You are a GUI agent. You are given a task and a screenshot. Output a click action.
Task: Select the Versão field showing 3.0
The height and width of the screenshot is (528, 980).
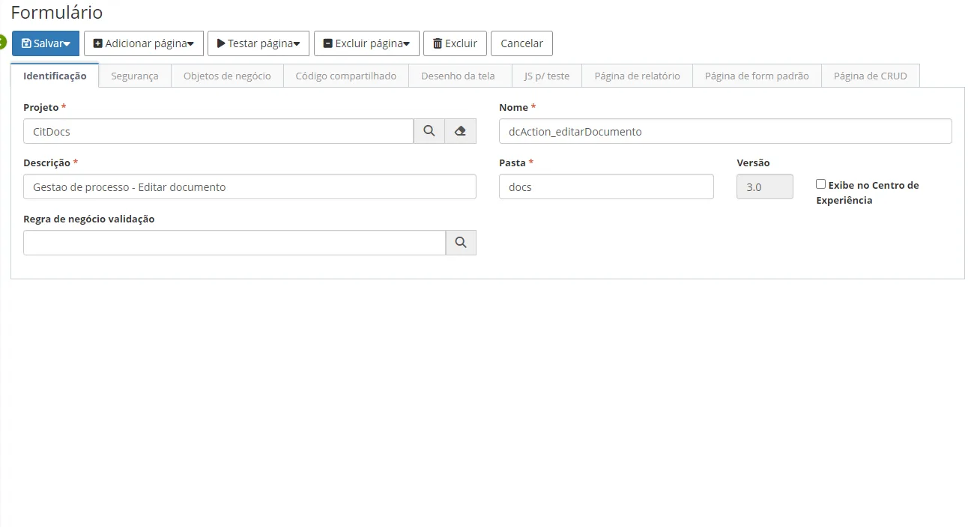pos(765,186)
